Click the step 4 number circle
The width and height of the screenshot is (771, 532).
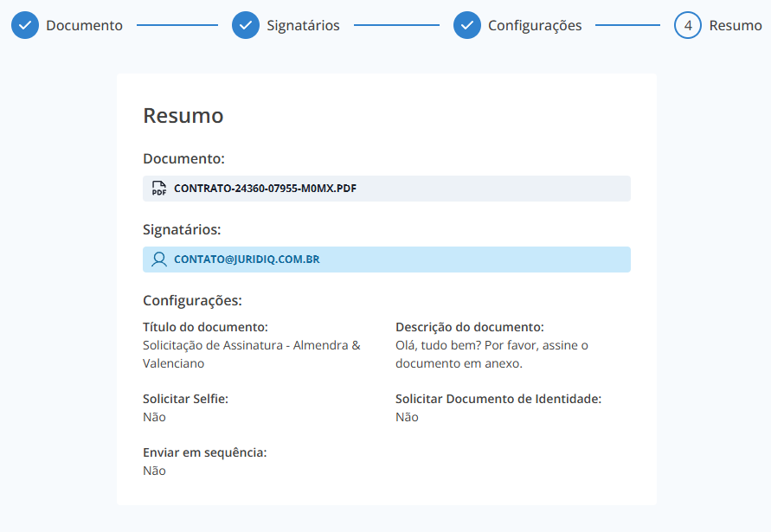[x=688, y=25]
